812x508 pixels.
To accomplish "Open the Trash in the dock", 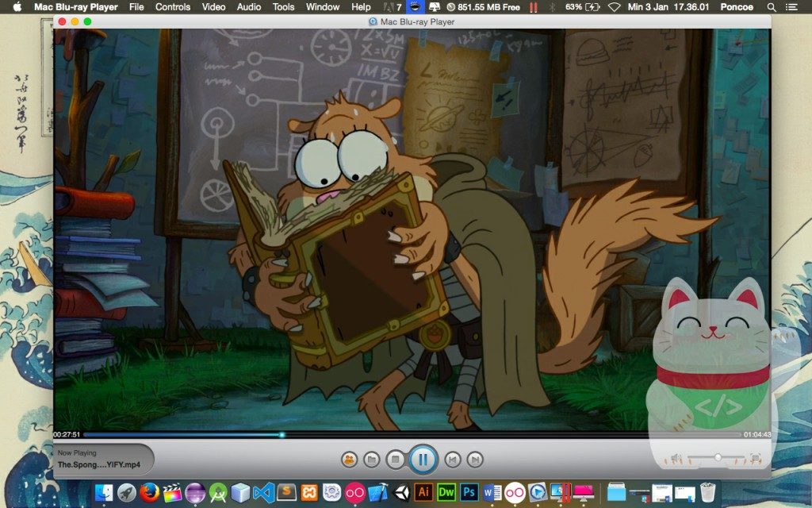I will click(x=707, y=492).
